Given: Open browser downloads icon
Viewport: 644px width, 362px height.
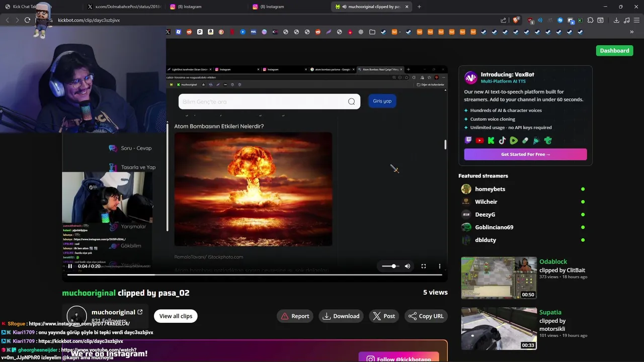Looking at the screenshot, I should click(x=616, y=20).
